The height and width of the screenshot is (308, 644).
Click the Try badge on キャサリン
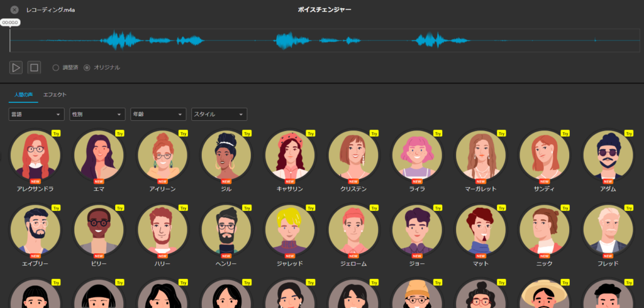click(311, 134)
